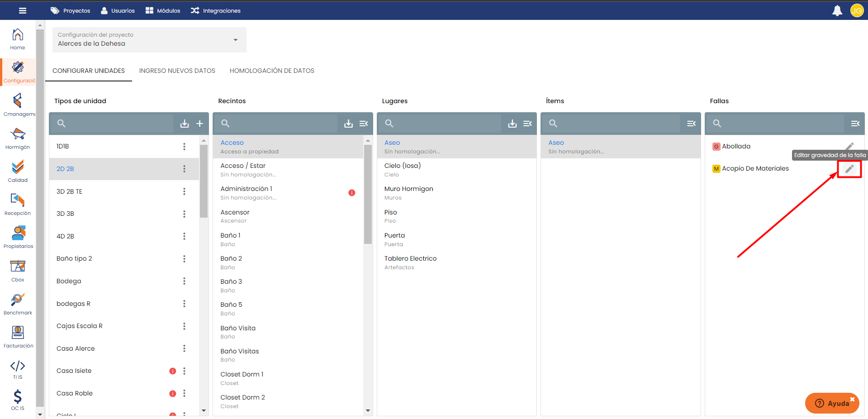
Task: Expand the project configuration dropdown
Action: (235, 40)
